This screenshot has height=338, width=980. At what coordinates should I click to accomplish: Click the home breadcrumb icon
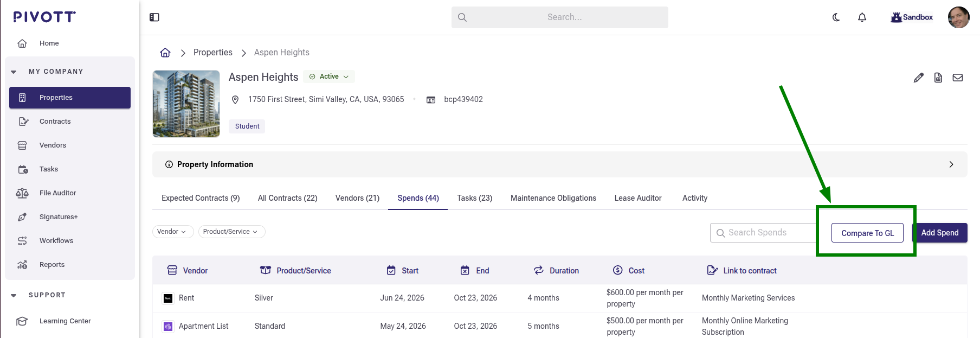pos(165,53)
